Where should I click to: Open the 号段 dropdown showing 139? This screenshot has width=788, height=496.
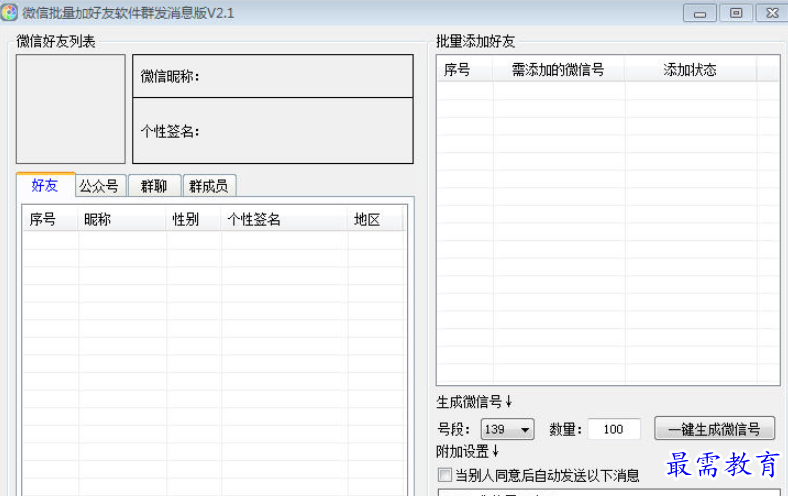click(x=507, y=429)
